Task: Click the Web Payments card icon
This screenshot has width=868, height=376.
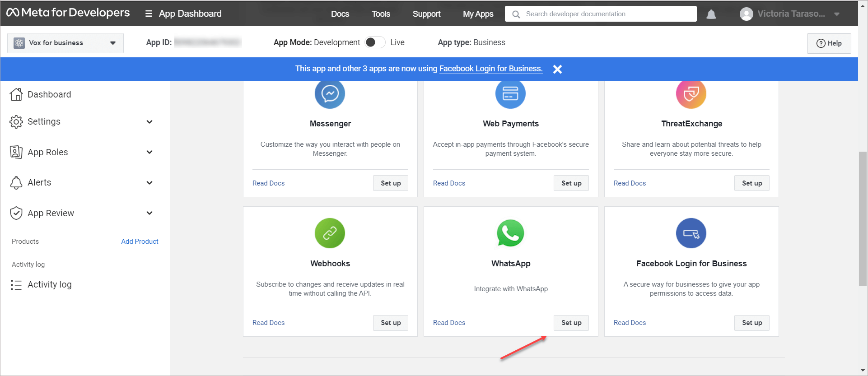Action: [x=510, y=94]
